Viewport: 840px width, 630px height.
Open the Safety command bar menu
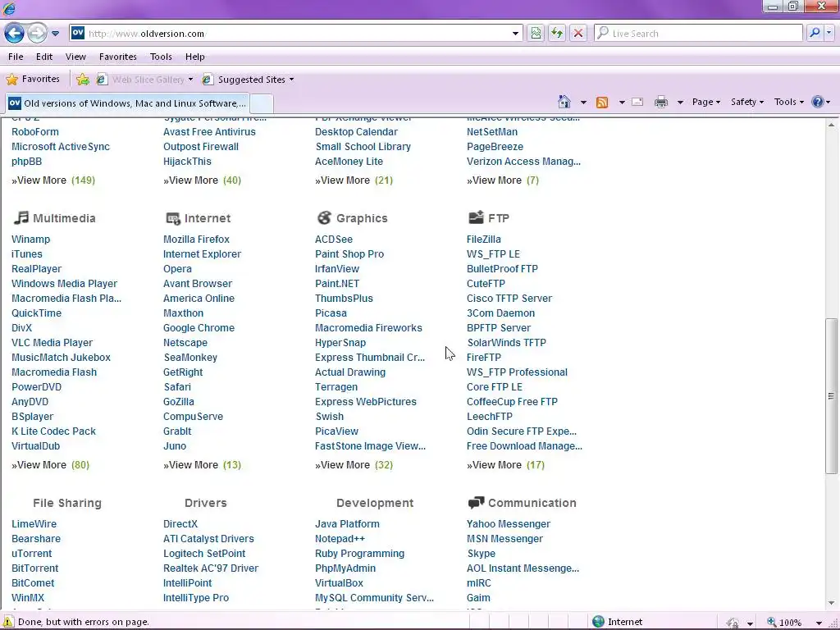(747, 102)
